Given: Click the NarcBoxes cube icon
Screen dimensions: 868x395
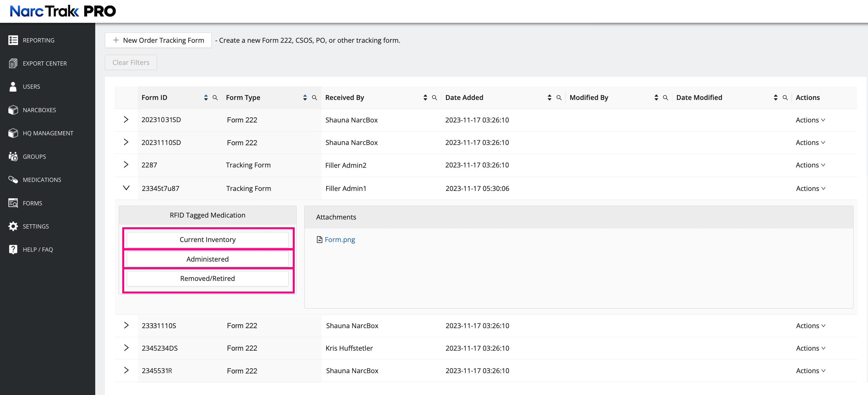Looking at the screenshot, I should (x=13, y=110).
